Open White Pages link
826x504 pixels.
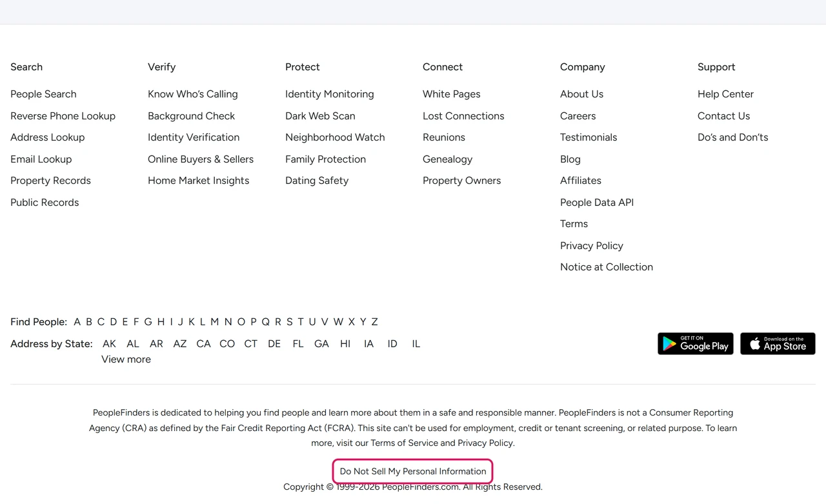point(451,94)
